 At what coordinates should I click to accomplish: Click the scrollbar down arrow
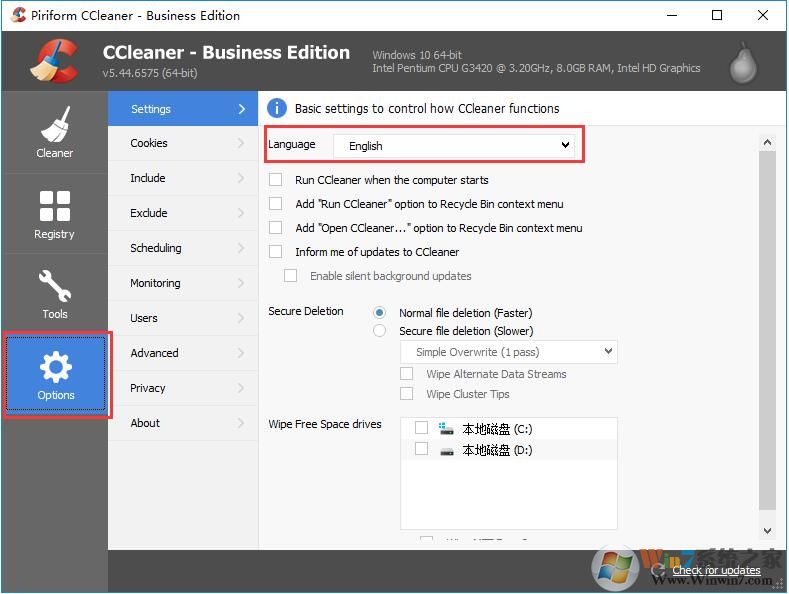[x=767, y=531]
